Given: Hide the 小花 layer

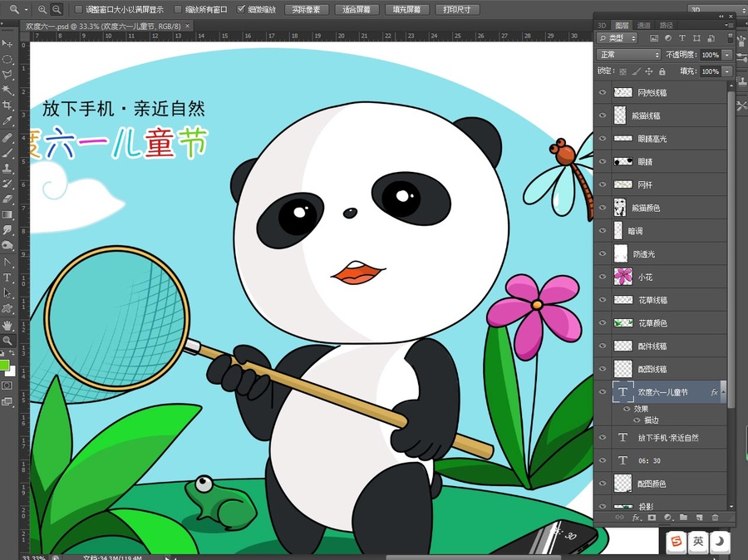Looking at the screenshot, I should pos(603,277).
